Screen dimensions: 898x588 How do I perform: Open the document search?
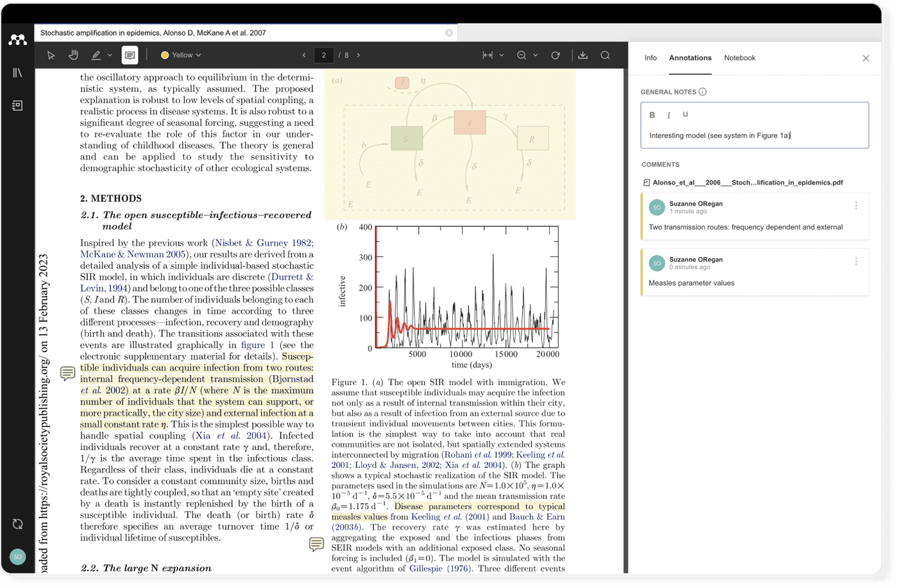tap(605, 55)
